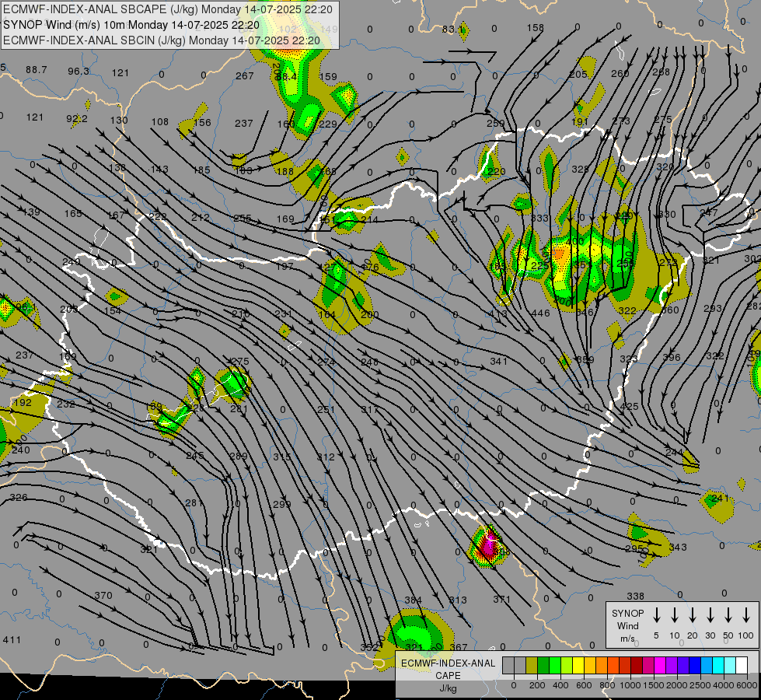The image size is (761, 700).
Task: Pick the cyan swatch before 4000
Action: (x=717, y=665)
